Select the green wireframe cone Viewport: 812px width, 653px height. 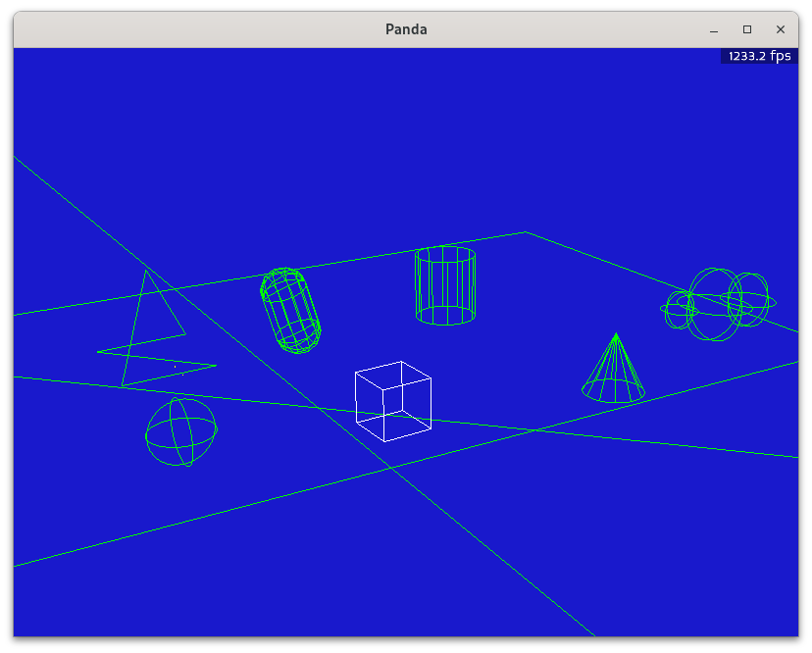pyautogui.click(x=614, y=369)
